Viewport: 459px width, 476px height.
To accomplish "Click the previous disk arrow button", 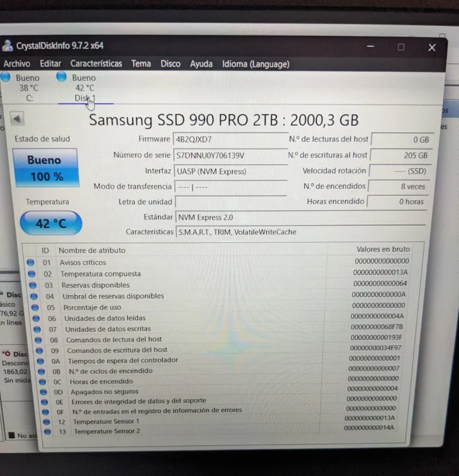I will click(17, 119).
